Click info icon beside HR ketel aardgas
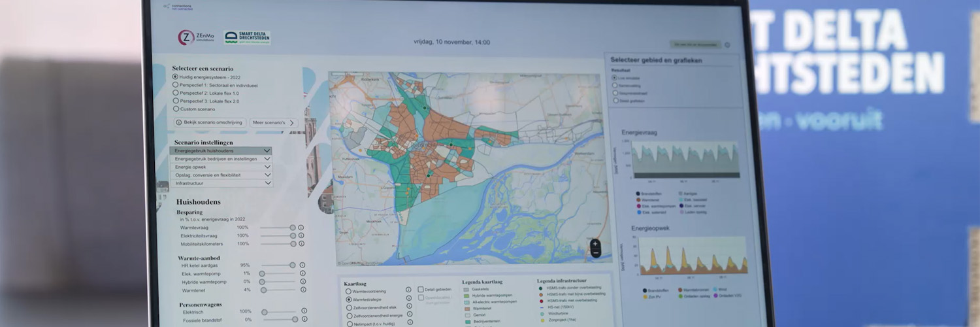The height and width of the screenshot is (327, 980). 302,266
